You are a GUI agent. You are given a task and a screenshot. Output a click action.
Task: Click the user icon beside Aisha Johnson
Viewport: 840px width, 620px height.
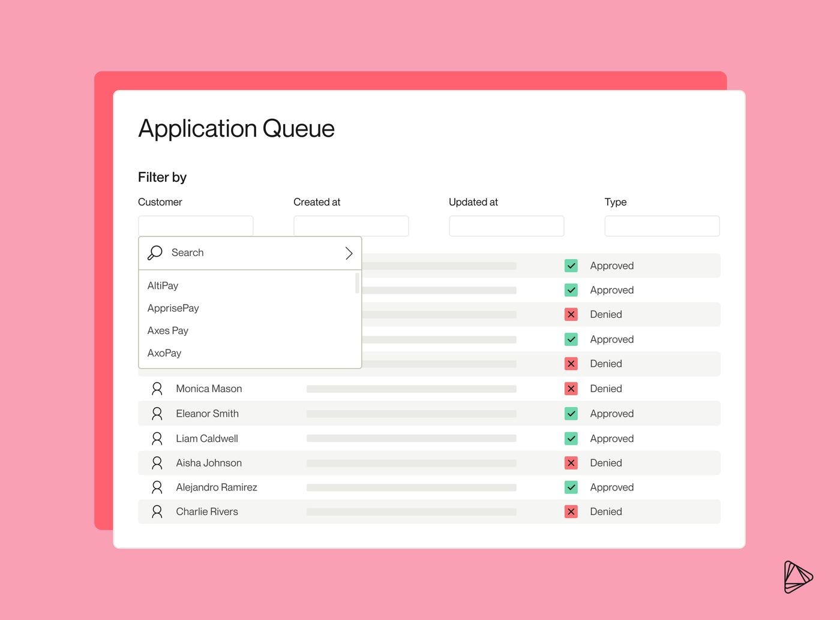click(x=157, y=463)
